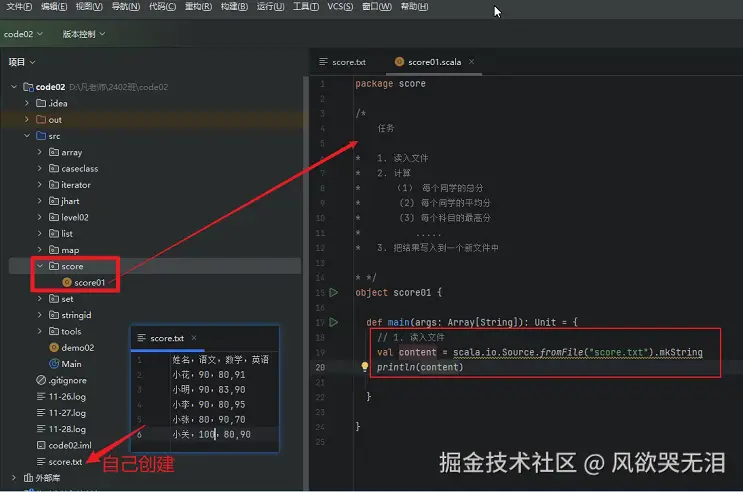The image size is (743, 492).
Task: Collapse the code02 root project node
Action: (14, 87)
